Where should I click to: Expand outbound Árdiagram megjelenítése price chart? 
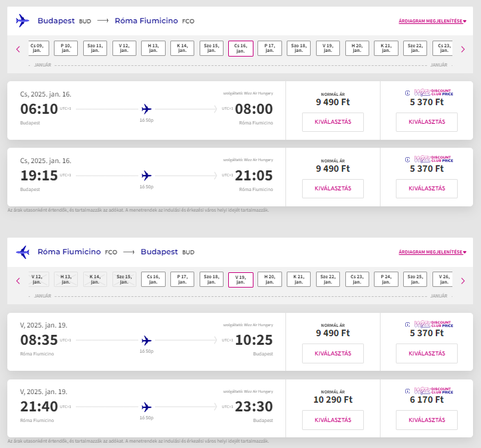[x=432, y=21]
